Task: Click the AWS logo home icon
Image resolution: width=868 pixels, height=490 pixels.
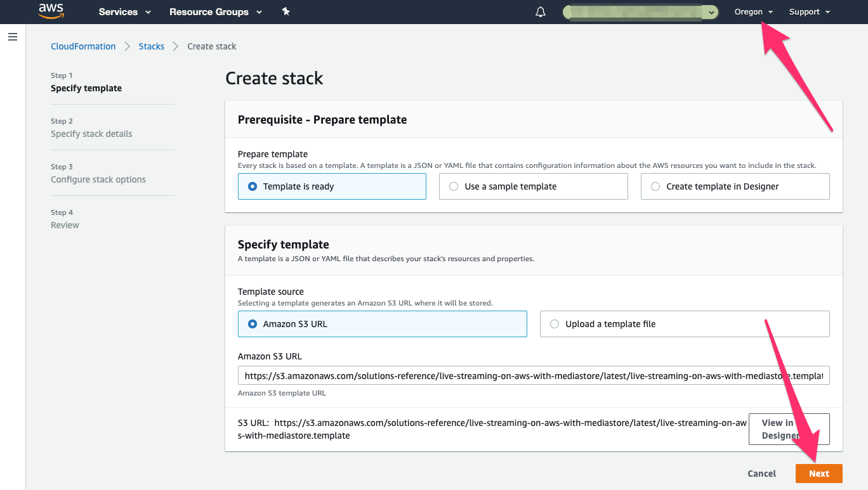Action: coord(51,11)
